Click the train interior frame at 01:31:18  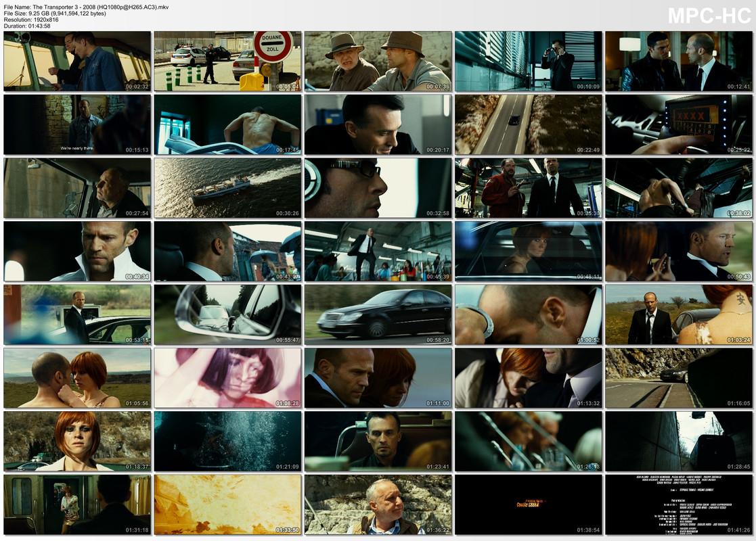pyautogui.click(x=77, y=504)
